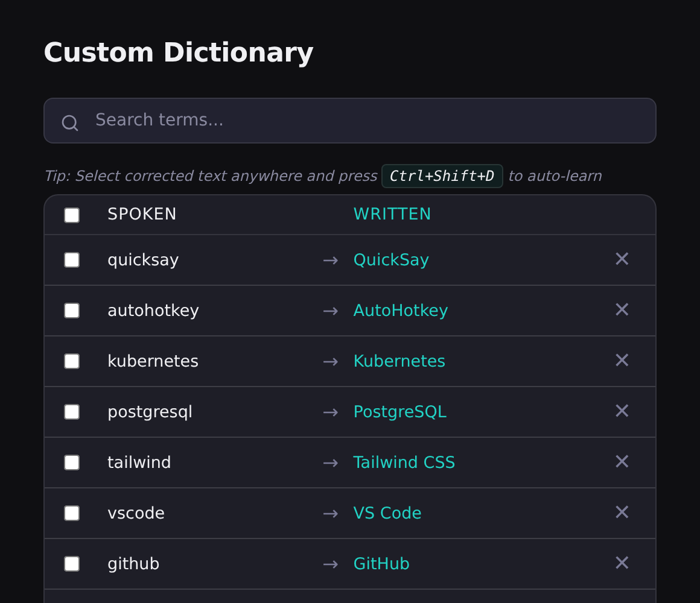The width and height of the screenshot is (700, 603).
Task: Toggle the select-all checkbox in the header
Action: (72, 215)
